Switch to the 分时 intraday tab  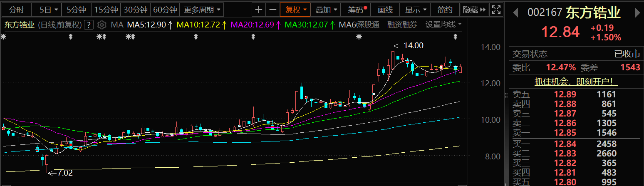point(17,10)
